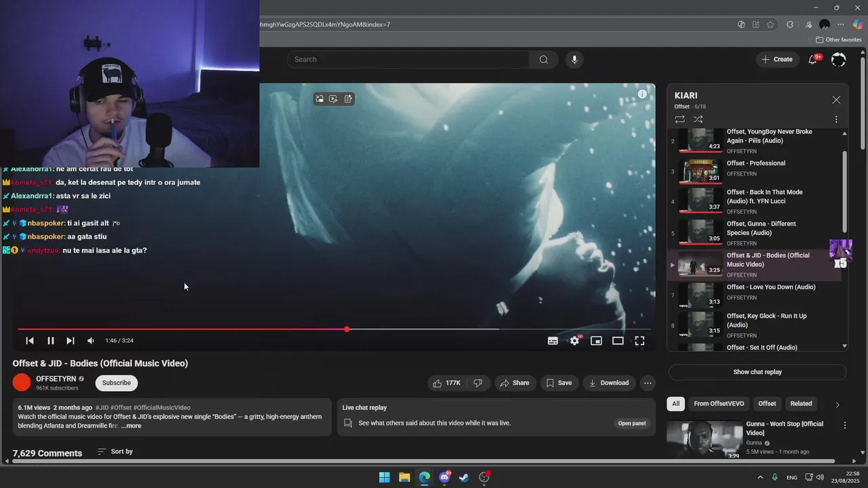The width and height of the screenshot is (868, 488).
Task: Share the Bodies video
Action: 515,383
